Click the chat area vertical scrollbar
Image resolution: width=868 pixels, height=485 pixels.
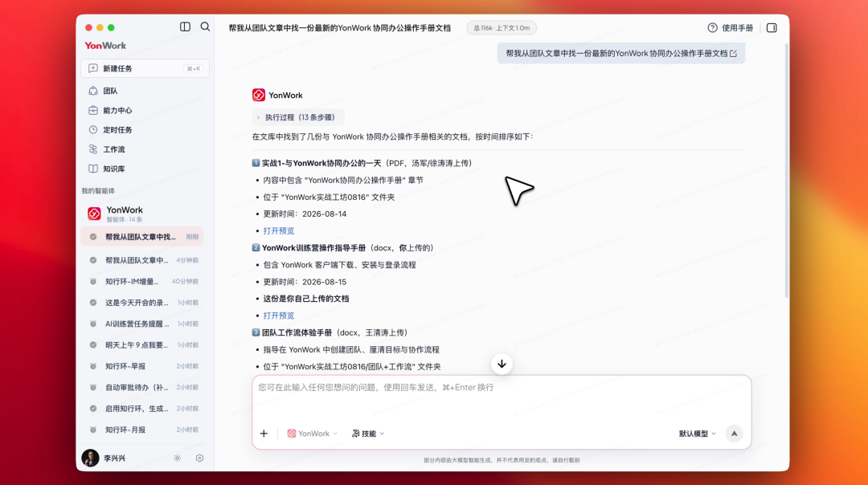coord(787,169)
